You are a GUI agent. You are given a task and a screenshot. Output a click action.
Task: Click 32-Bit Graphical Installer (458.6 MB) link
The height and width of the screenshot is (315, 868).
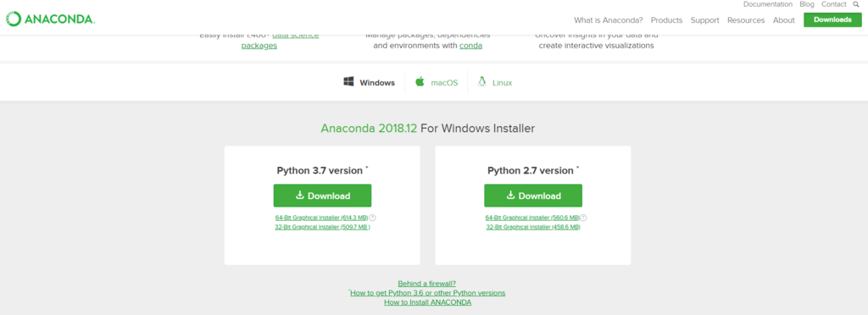click(533, 227)
